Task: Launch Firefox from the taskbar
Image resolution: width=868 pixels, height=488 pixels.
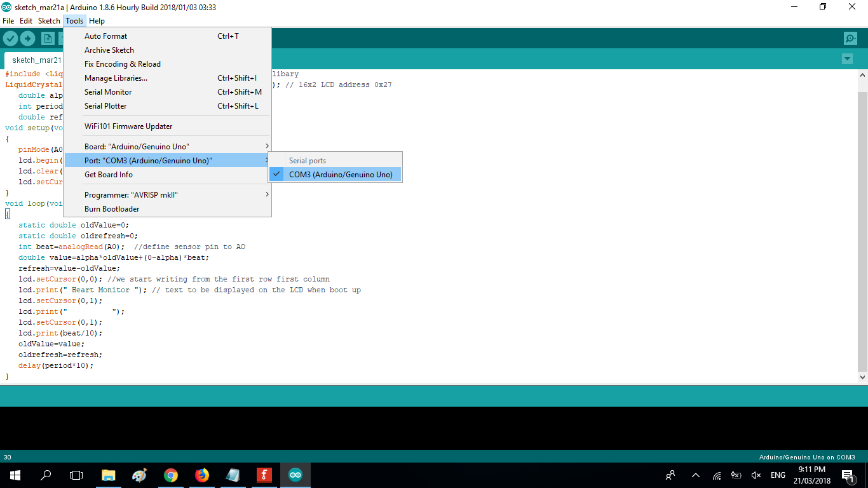Action: (x=201, y=475)
